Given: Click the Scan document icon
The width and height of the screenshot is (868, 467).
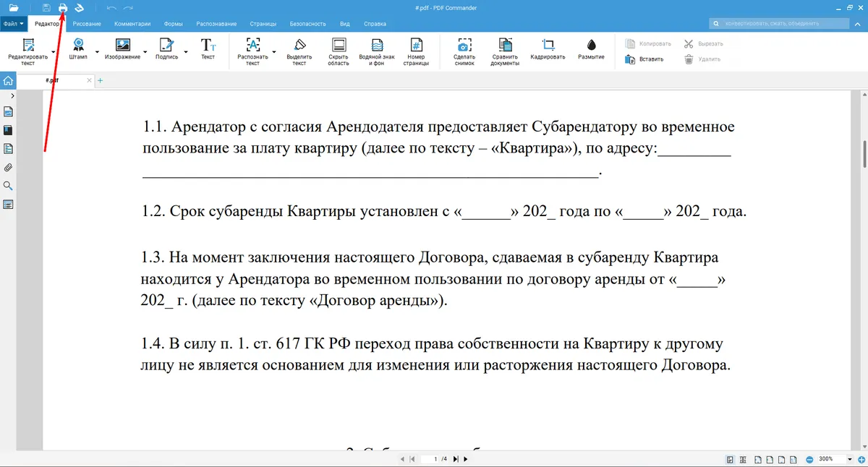Looking at the screenshot, I should pos(80,8).
